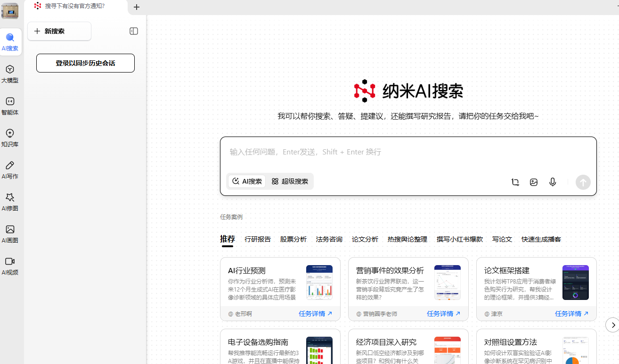
Task: Click next arrow for more task cases
Action: [612, 325]
